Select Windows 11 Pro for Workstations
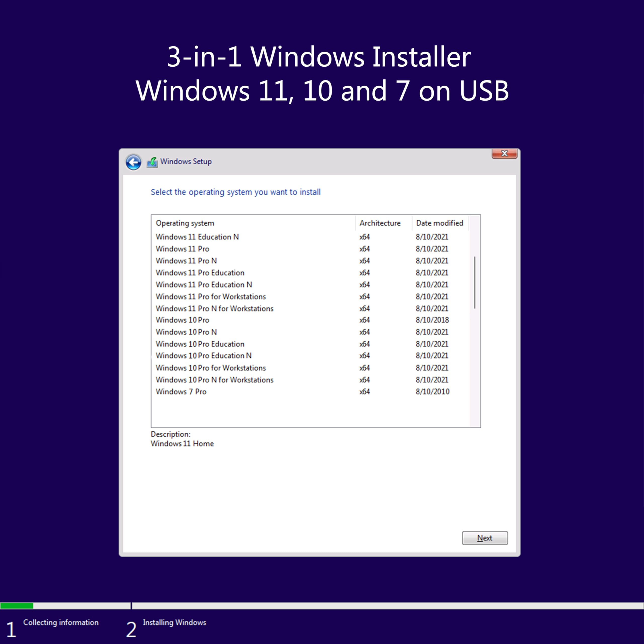The width and height of the screenshot is (644, 644). click(x=211, y=297)
